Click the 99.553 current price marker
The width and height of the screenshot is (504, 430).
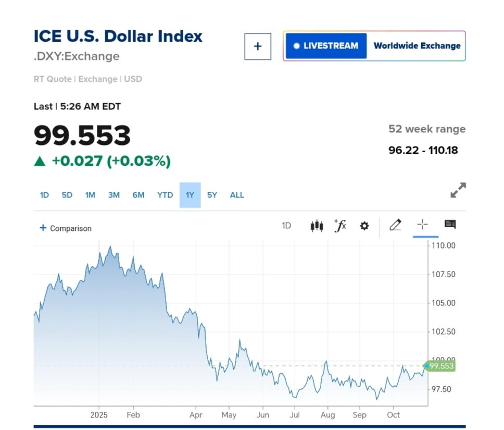pos(441,366)
